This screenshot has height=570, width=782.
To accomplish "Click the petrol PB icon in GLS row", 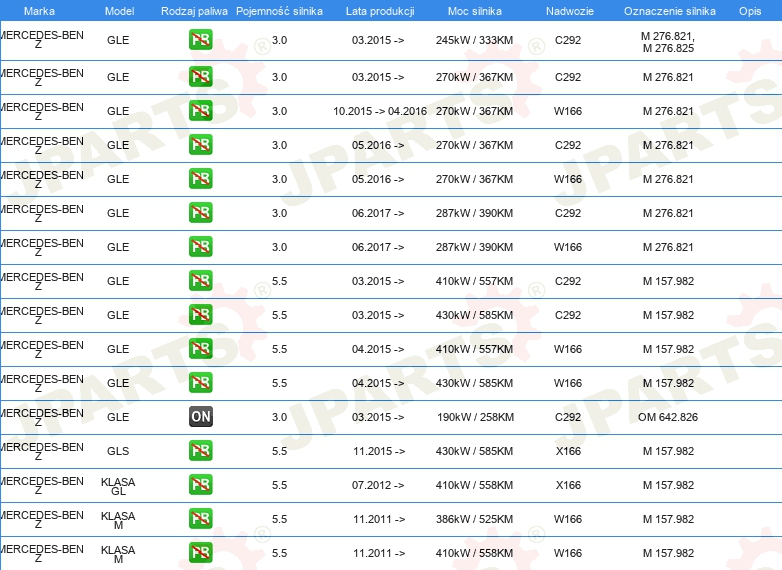I will [x=201, y=451].
